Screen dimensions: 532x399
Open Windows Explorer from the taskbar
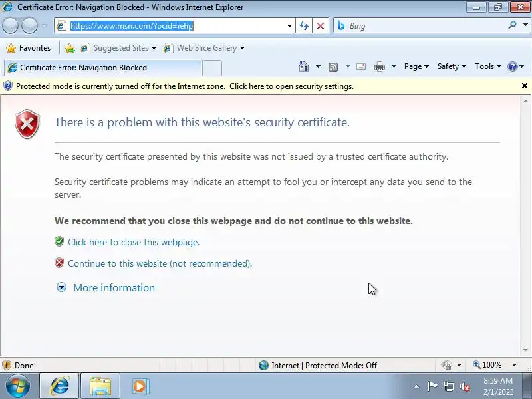coord(100,386)
